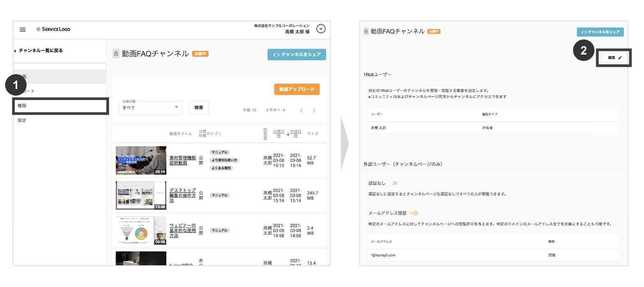
Task: Click the sort arrow beside 作成日時
Action: [x=288, y=134]
